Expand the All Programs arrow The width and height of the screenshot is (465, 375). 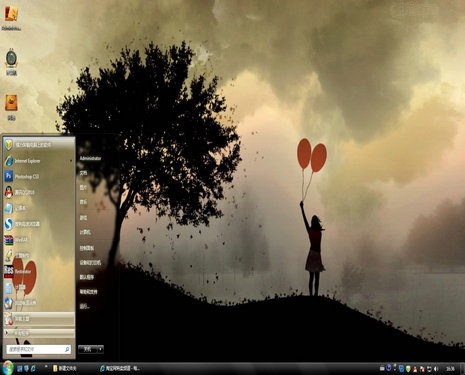tap(6, 333)
